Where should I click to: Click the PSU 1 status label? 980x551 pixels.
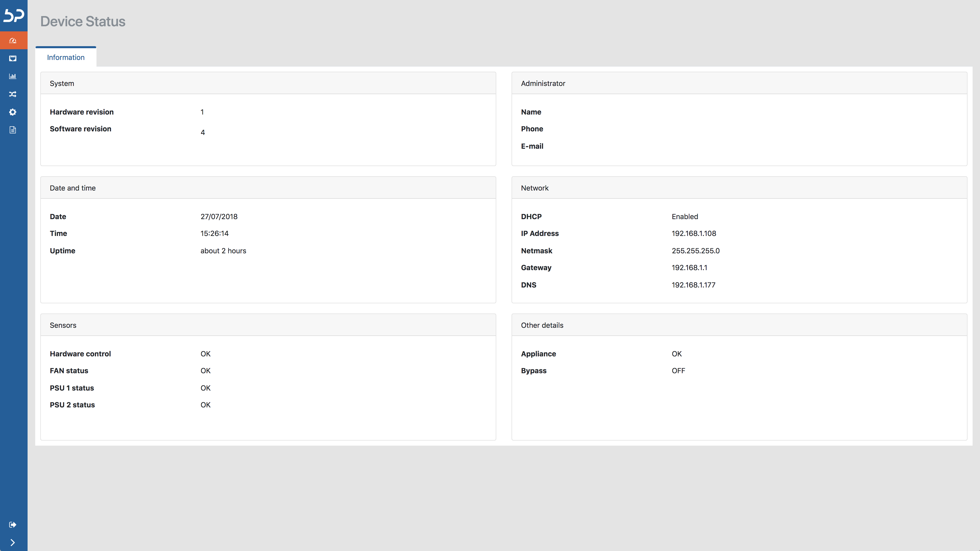coord(72,388)
